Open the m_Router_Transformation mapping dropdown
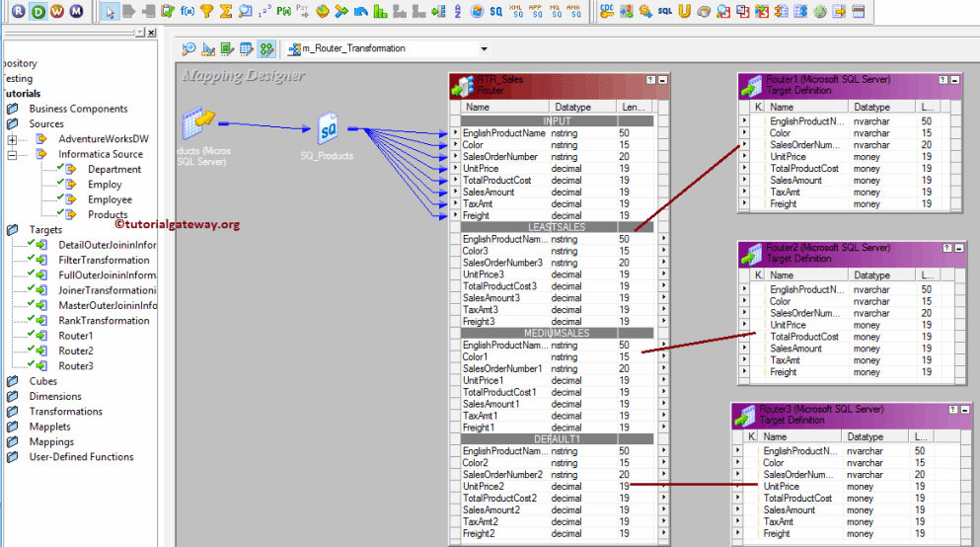980x547 pixels. [x=484, y=48]
